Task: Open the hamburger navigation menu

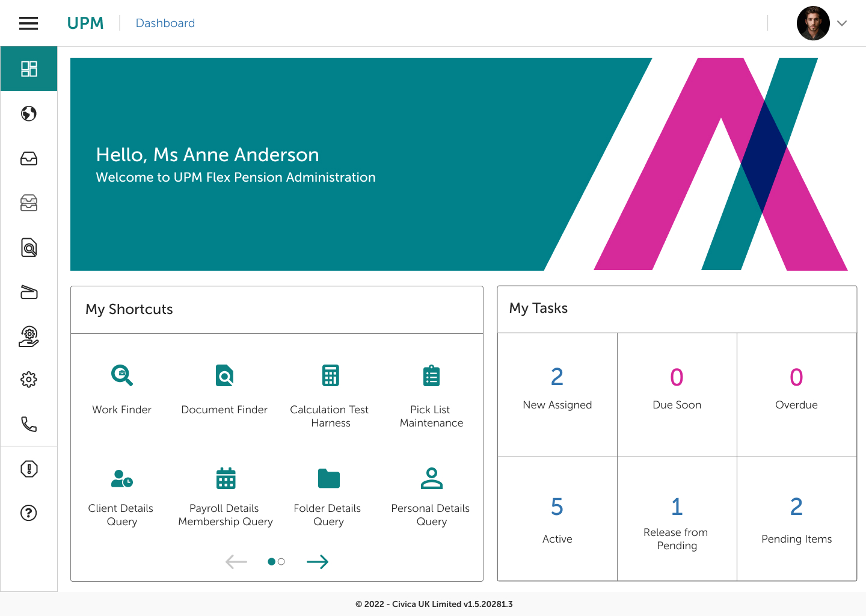Action: [x=28, y=23]
